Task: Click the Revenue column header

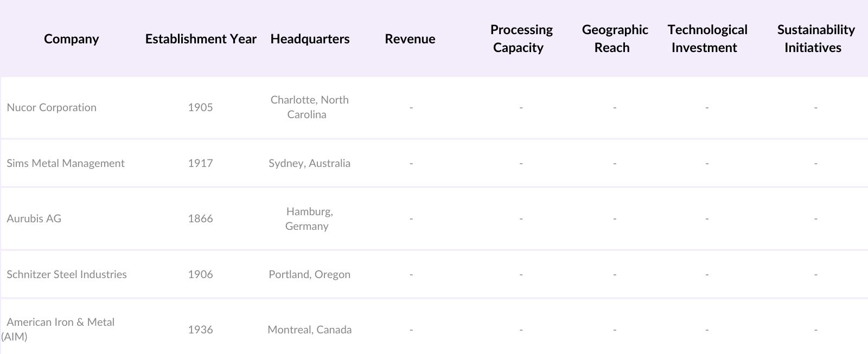Action: pyautogui.click(x=410, y=39)
